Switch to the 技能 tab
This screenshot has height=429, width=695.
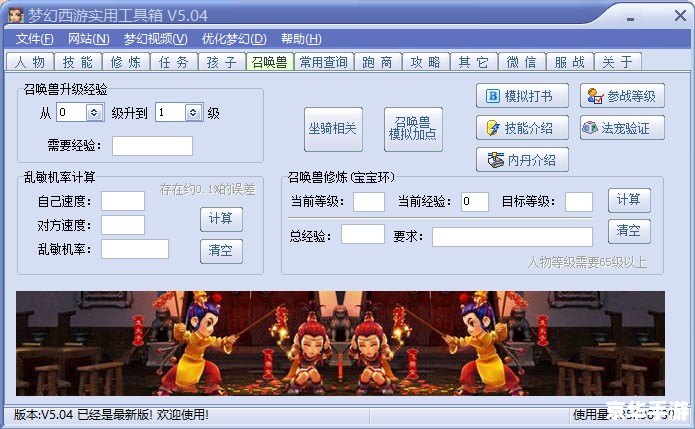(78, 62)
